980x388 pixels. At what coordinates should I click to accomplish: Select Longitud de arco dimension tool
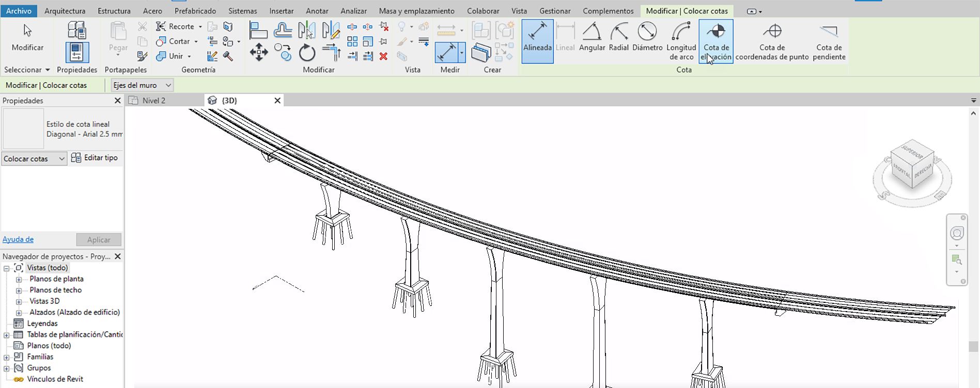pos(681,41)
